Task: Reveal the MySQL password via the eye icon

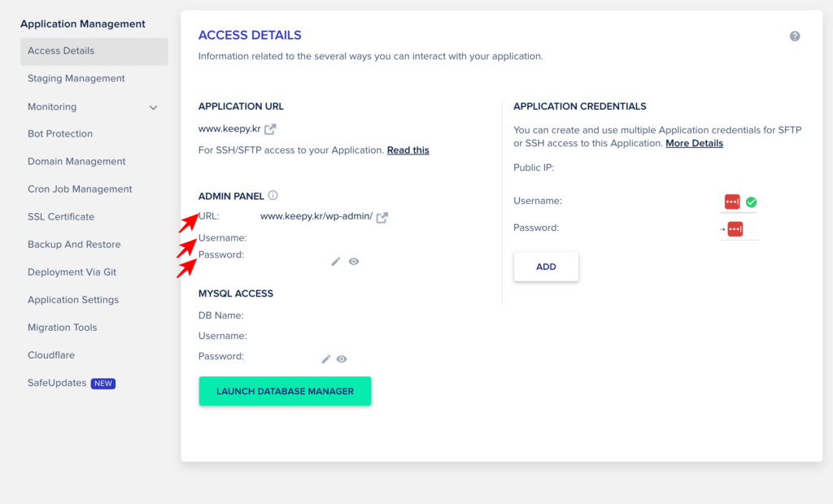Action: click(x=342, y=359)
